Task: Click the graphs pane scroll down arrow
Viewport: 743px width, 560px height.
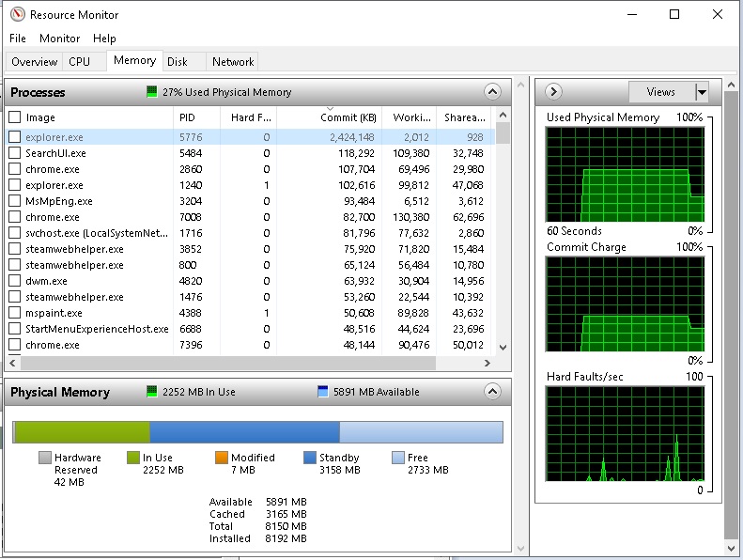Action: [731, 549]
